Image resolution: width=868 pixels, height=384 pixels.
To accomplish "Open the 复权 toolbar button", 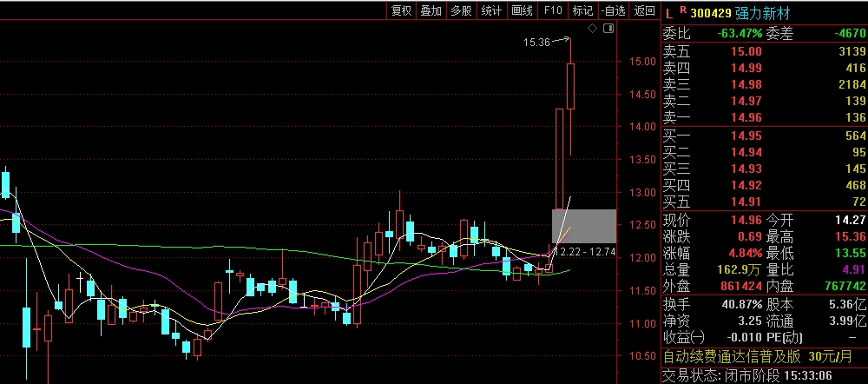I will coord(401,10).
